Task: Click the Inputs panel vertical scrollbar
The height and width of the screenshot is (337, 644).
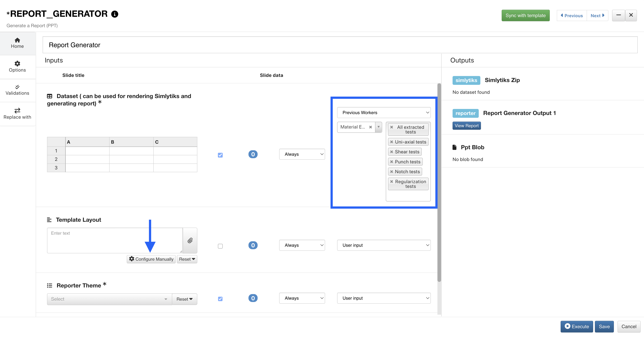Action: pos(439,182)
